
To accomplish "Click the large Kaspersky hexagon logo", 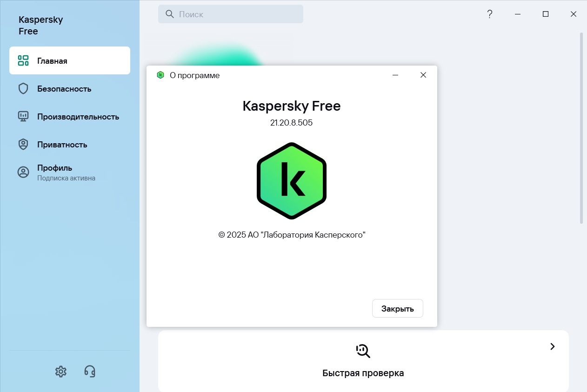I will pos(292,181).
